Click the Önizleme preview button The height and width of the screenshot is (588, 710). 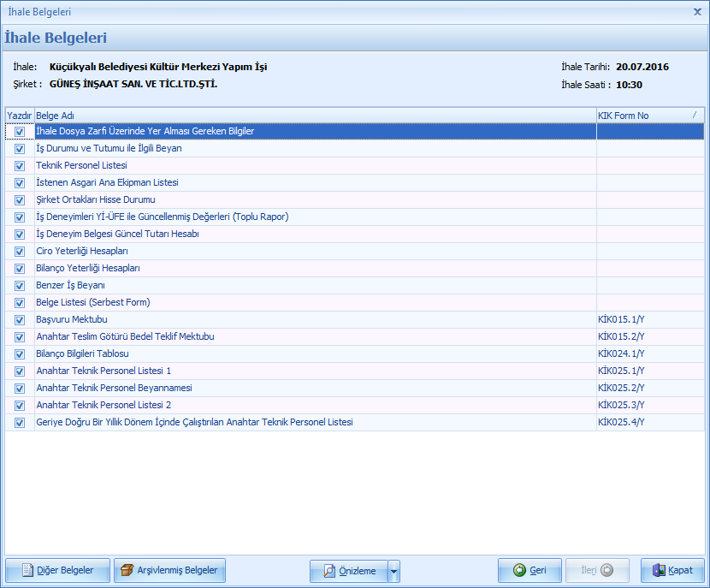(348, 571)
